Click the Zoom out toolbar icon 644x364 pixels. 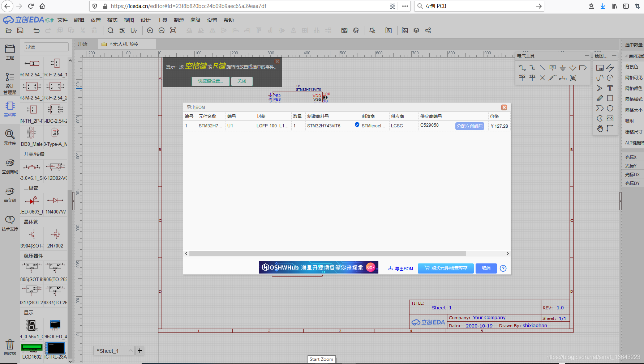pyautogui.click(x=162, y=30)
